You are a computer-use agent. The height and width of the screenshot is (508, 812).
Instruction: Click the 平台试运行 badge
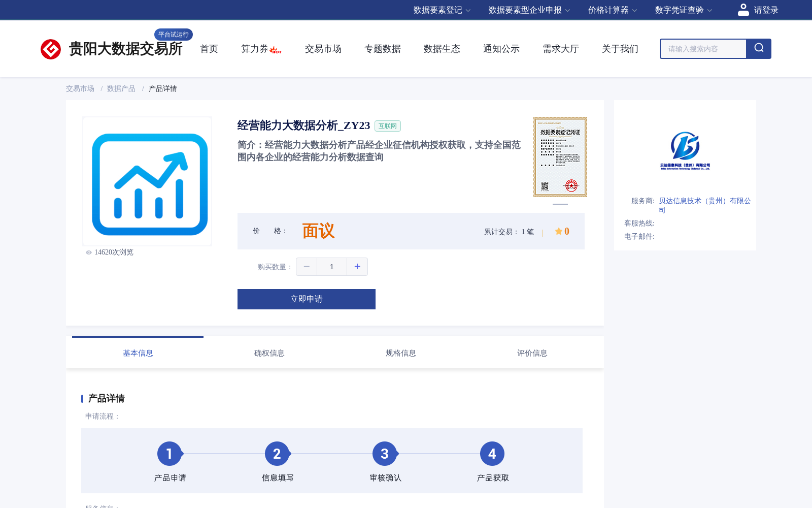(174, 35)
